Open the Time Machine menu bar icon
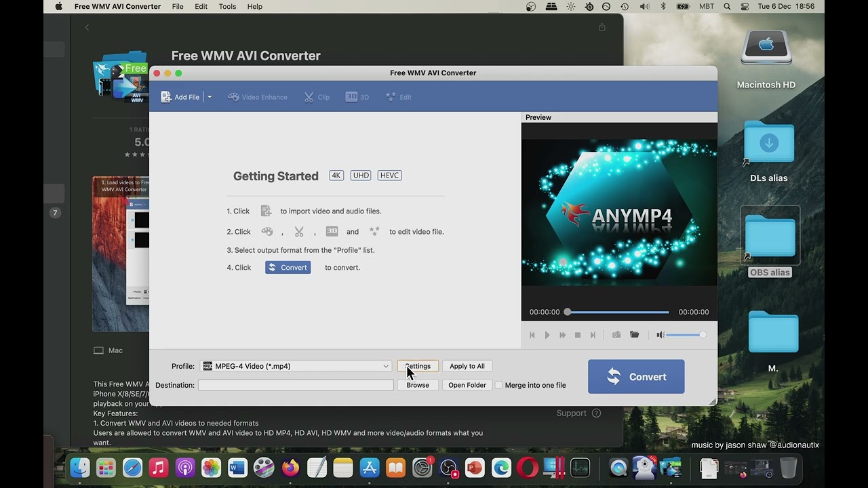This screenshot has width=868, height=488. (x=625, y=6)
